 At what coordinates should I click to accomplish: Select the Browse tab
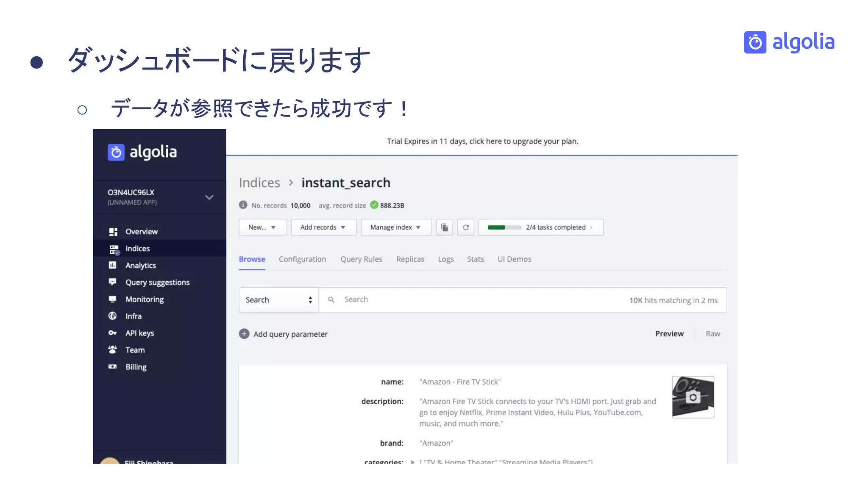[252, 259]
